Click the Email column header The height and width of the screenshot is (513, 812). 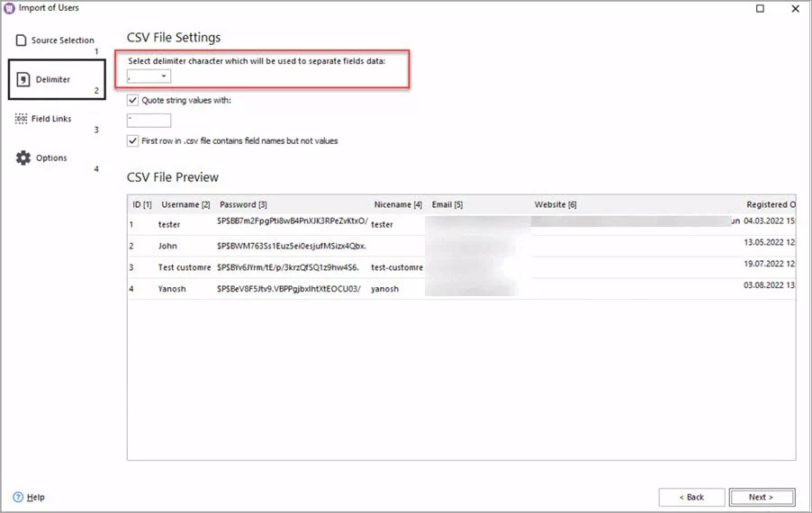click(x=447, y=205)
